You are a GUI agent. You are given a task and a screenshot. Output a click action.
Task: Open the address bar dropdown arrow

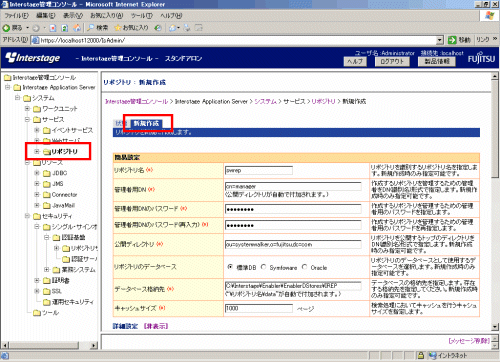[440, 40]
